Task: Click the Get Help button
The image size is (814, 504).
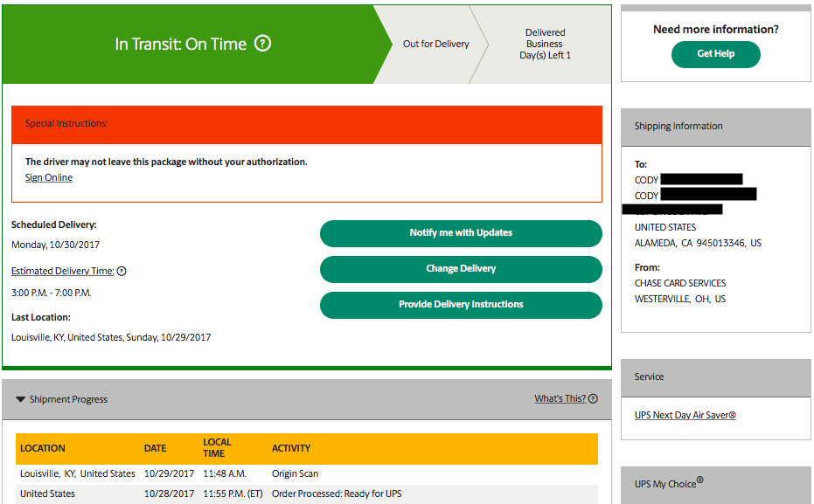Action: [716, 54]
